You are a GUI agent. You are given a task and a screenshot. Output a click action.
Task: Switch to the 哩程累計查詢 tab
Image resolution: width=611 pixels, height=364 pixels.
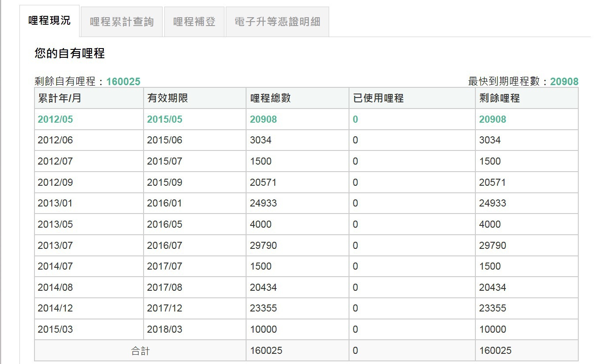(x=121, y=22)
